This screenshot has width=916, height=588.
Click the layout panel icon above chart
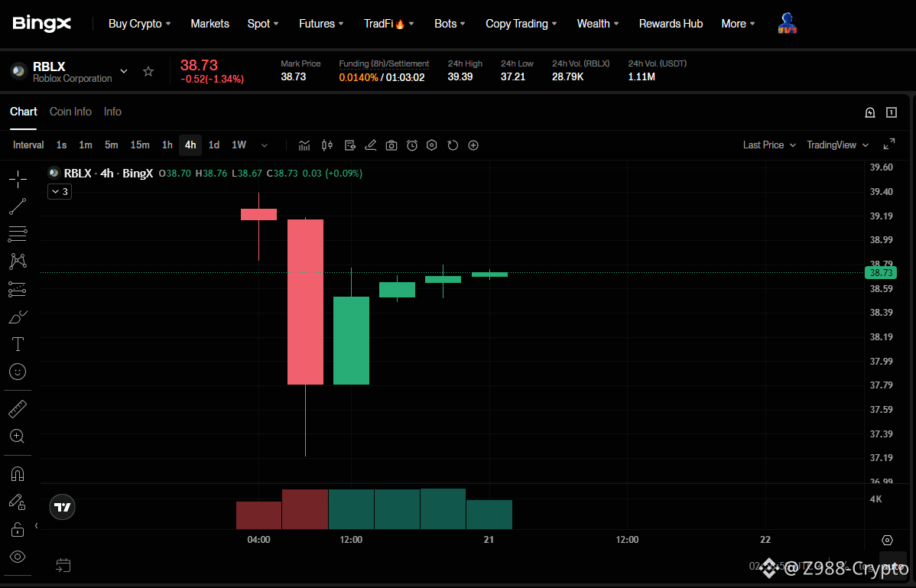tap(892, 112)
